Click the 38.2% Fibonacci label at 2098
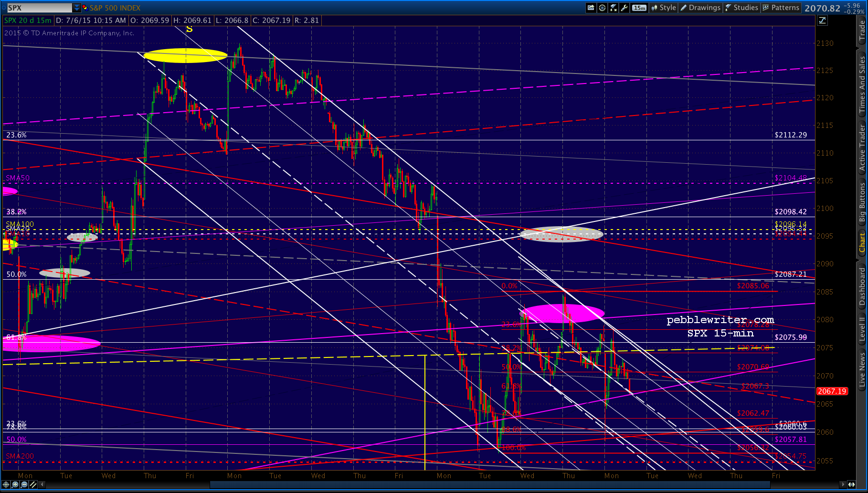 pyautogui.click(x=16, y=212)
